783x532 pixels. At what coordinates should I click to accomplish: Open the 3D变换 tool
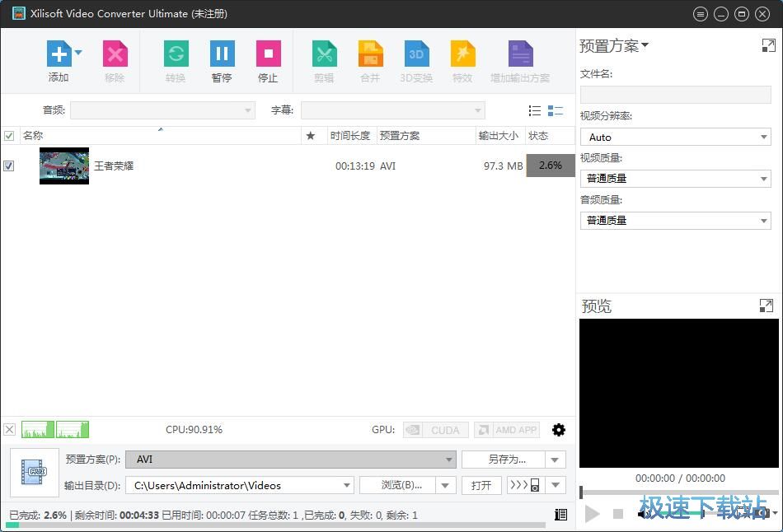tap(416, 60)
